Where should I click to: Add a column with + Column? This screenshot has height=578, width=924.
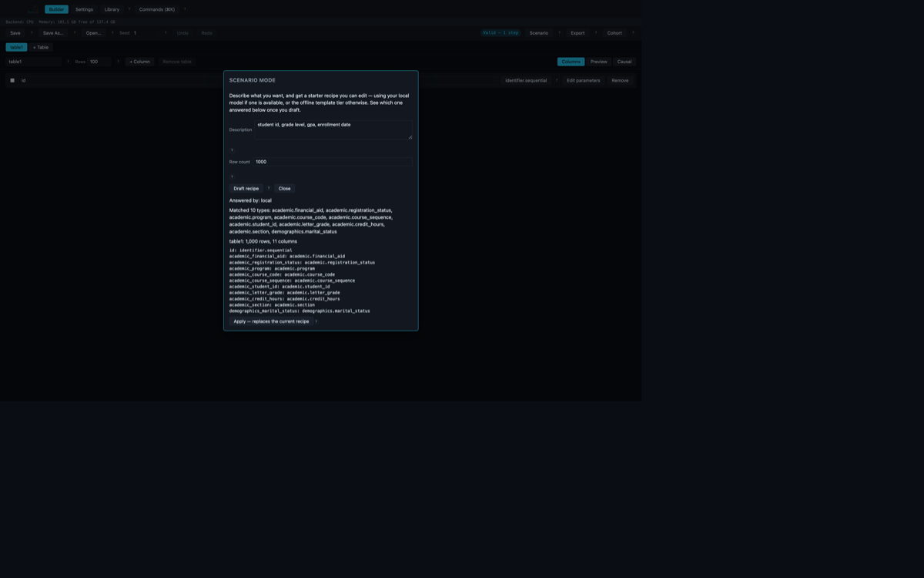[x=140, y=62]
